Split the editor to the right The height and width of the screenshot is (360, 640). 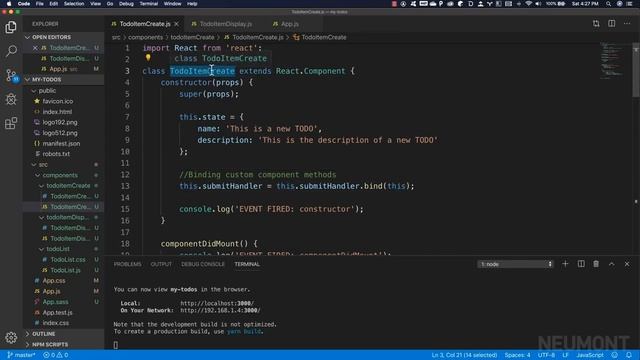pos(611,24)
